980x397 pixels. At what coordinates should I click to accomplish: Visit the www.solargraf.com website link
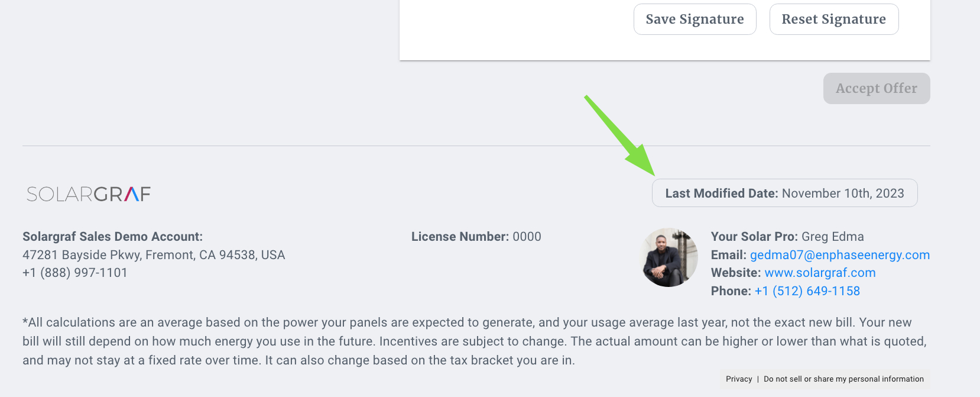820,273
